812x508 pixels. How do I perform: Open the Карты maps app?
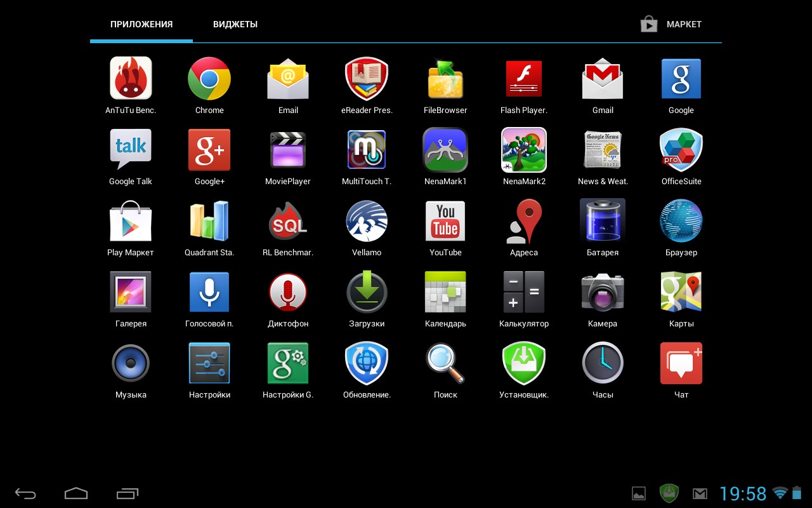[681, 292]
